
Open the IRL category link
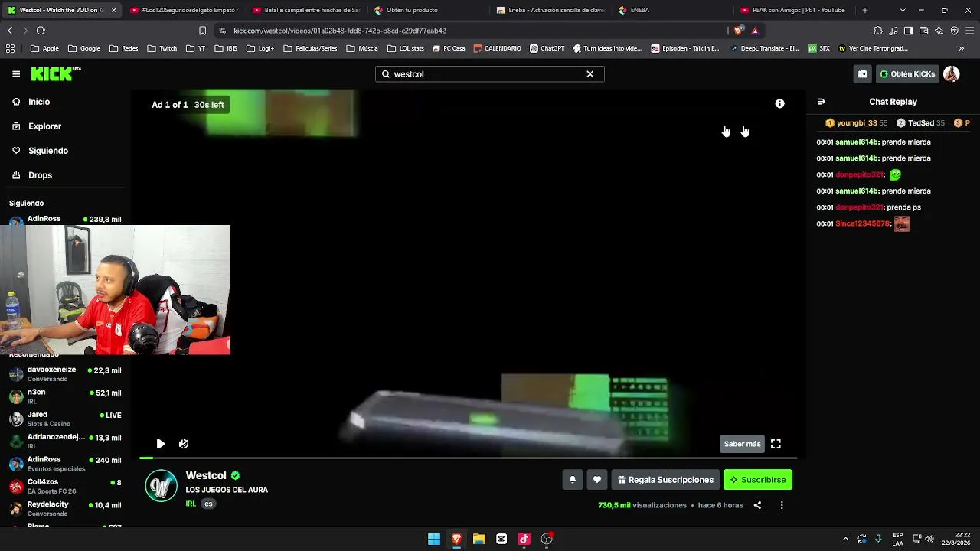pos(191,504)
